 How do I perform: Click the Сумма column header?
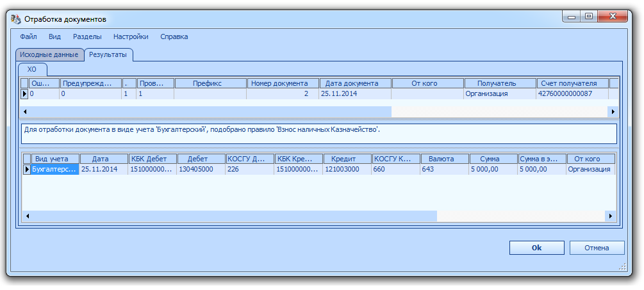[x=493, y=159]
